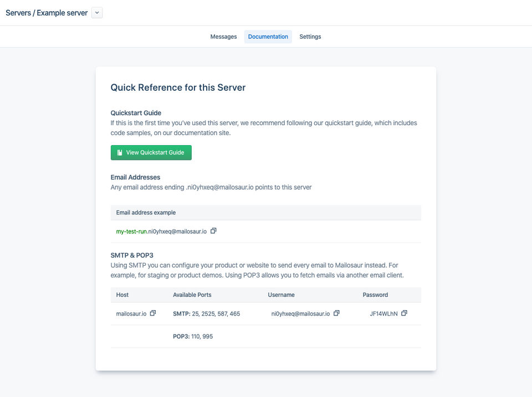This screenshot has height=397, width=532.
Task: Copy the example email address my-test-run
Action: 213,231
